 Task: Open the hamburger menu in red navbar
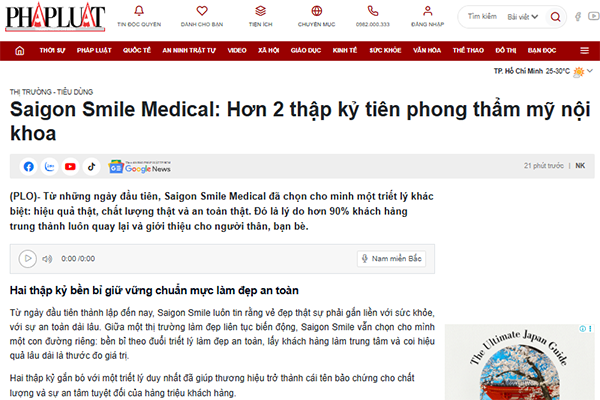[x=584, y=51]
